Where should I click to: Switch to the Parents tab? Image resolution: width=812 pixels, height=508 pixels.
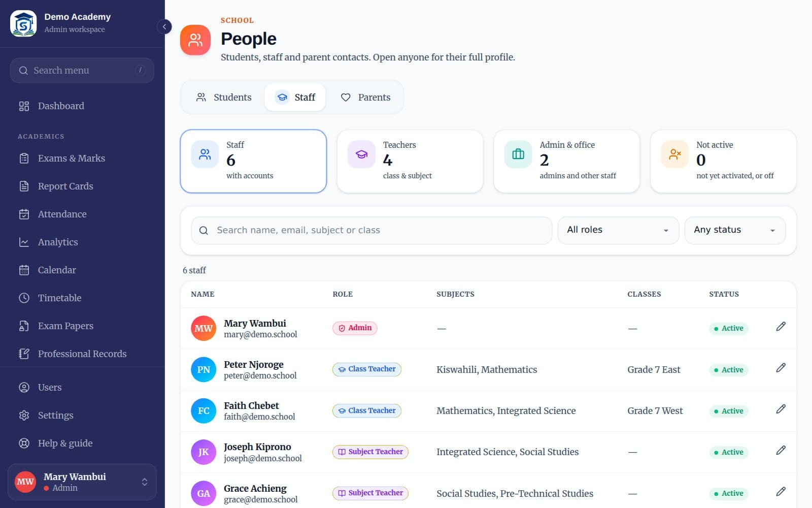(365, 97)
